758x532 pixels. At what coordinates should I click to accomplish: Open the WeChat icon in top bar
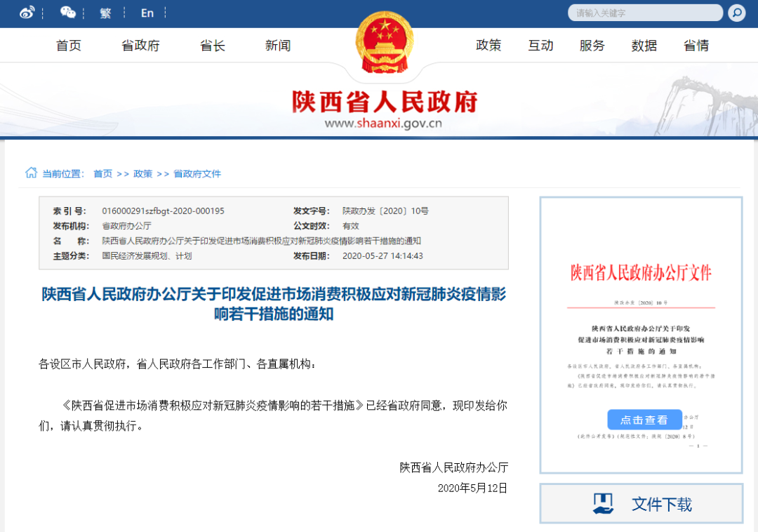pyautogui.click(x=68, y=13)
